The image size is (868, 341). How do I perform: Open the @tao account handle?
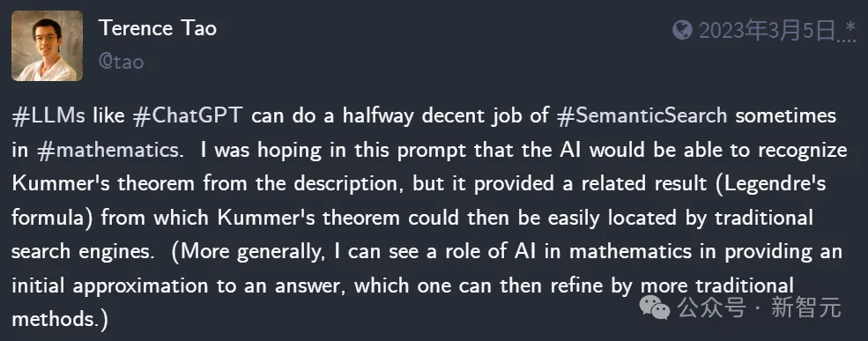[122, 62]
